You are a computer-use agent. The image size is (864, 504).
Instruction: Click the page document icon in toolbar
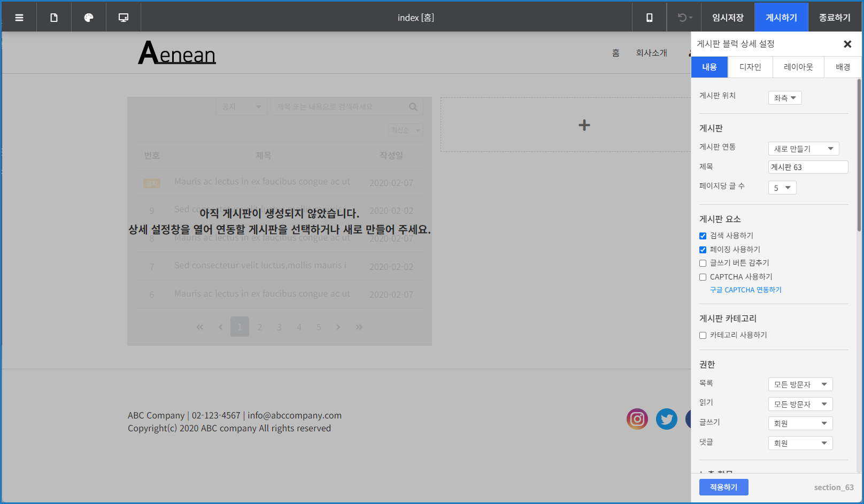(54, 18)
